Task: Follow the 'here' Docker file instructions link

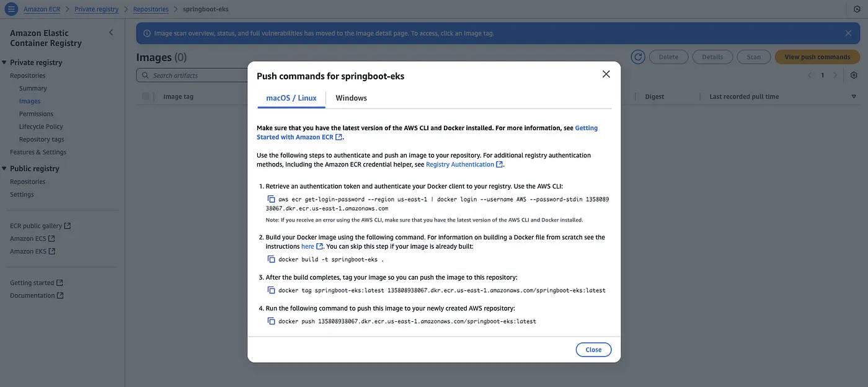Action: coord(312,246)
